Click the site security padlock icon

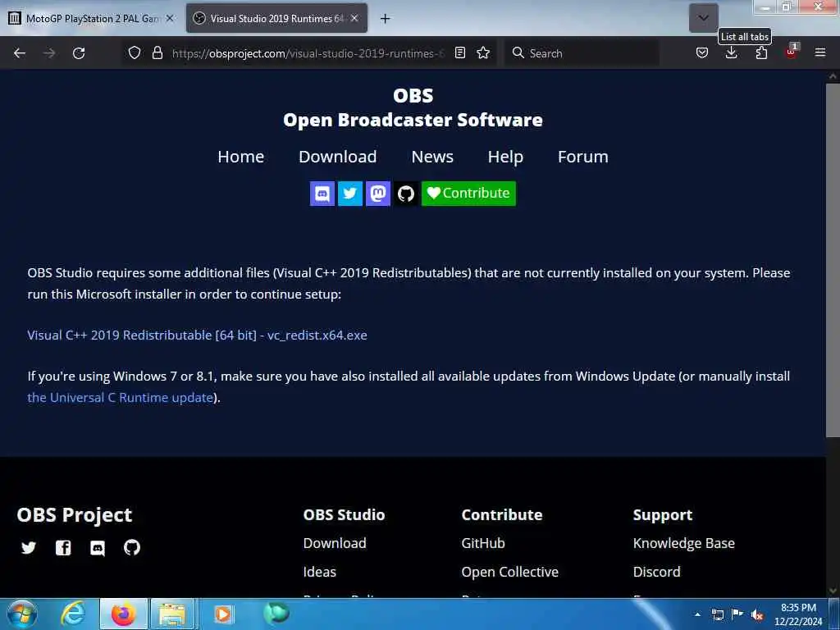tap(157, 52)
